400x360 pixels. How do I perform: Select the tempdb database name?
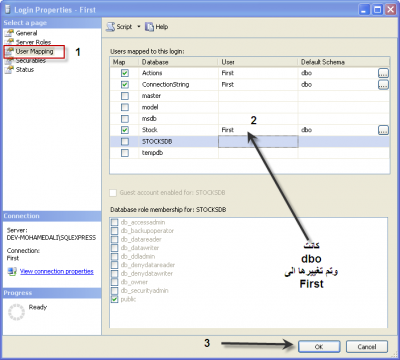(152, 153)
